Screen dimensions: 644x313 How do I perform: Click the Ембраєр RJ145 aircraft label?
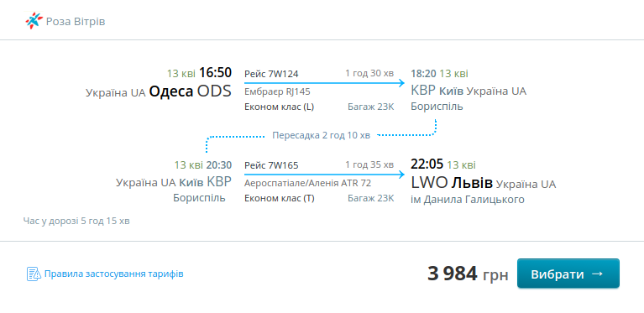pos(277,92)
